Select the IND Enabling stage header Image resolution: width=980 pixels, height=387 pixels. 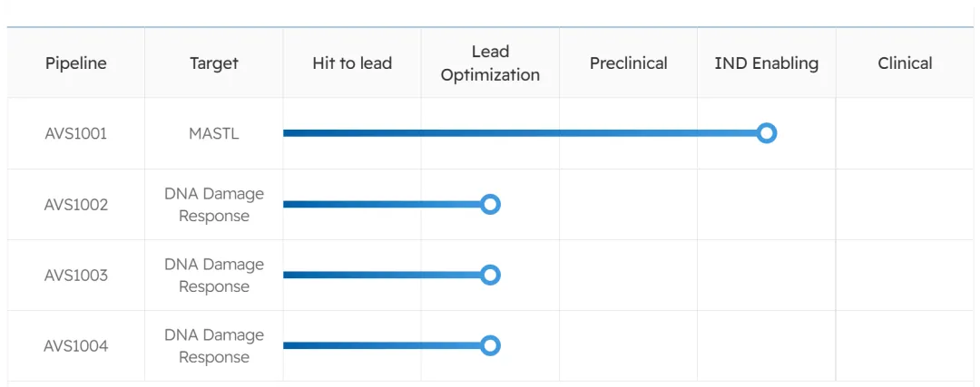pos(767,63)
